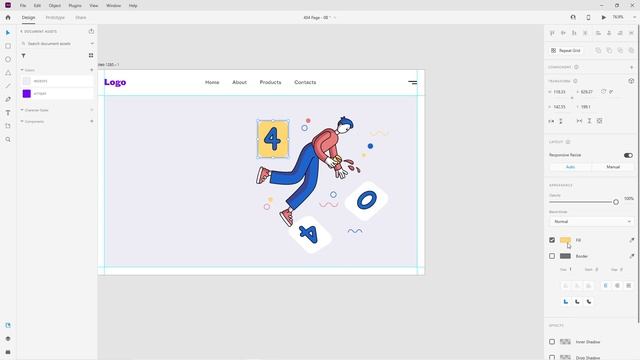
Task: Click the Make Component plus icon
Action: tap(631, 67)
